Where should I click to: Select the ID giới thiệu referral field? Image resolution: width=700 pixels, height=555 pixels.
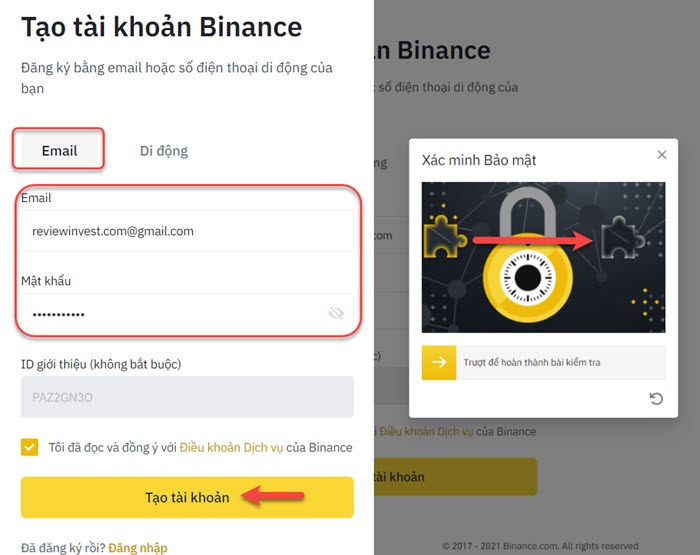(187, 397)
